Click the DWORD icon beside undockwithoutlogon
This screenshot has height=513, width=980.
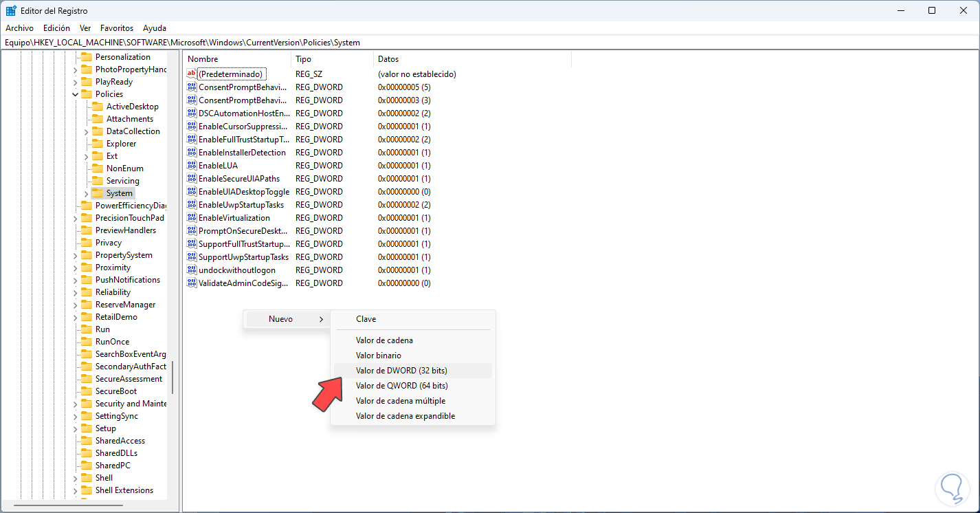[x=192, y=270]
